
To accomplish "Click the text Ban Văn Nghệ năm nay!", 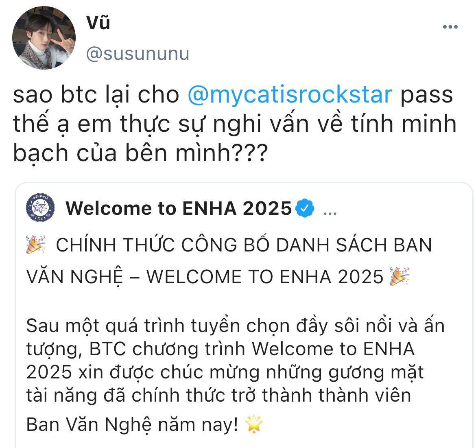I will [132, 424].
